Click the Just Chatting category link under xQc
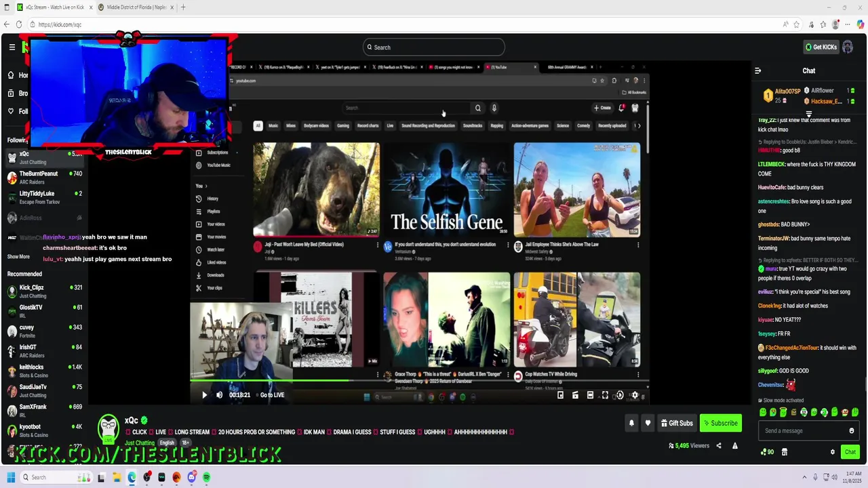The height and width of the screenshot is (488, 868). click(x=140, y=443)
